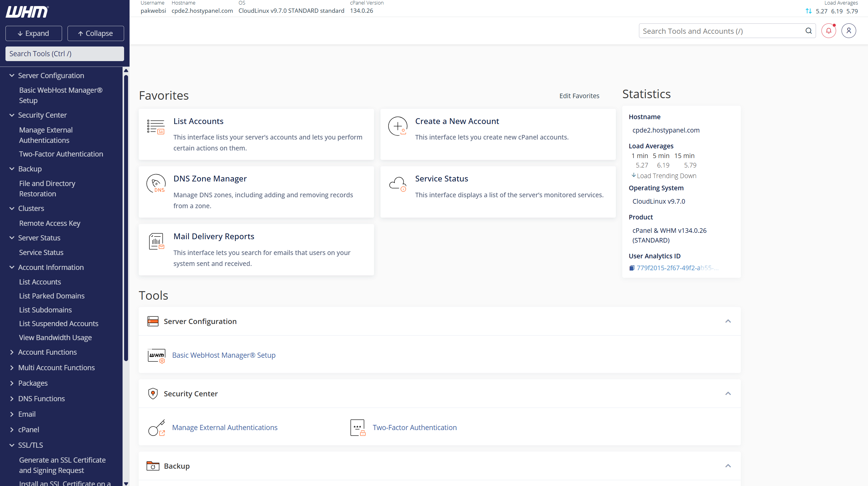Image resolution: width=868 pixels, height=486 pixels.
Task: Open the List Accounts favorite card title
Action: 199,121
